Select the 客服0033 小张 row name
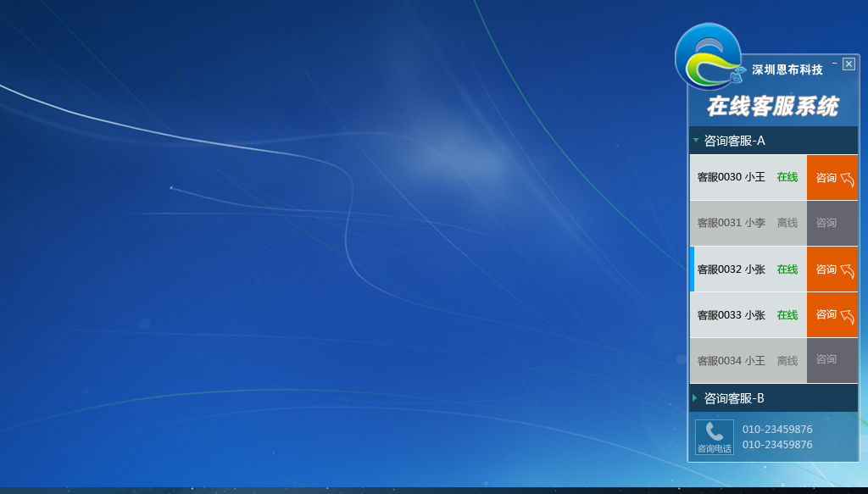The image size is (868, 494). point(731,315)
